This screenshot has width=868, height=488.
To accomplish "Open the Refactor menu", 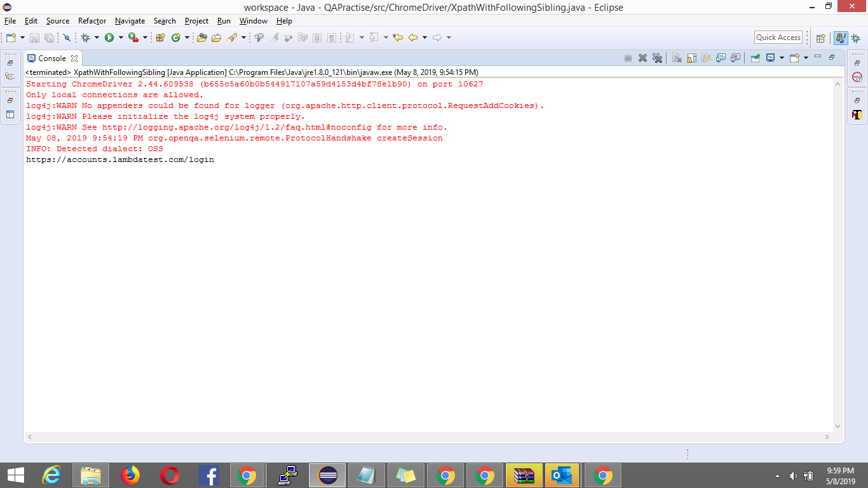I will pos(92,21).
